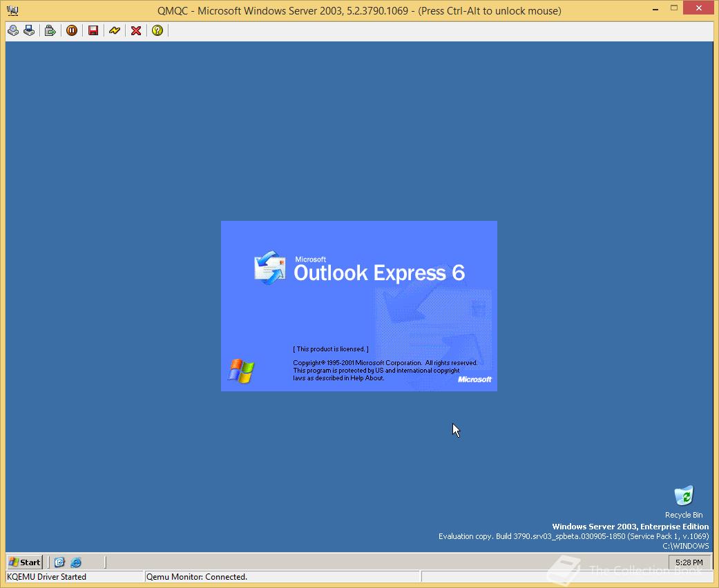Launch Outlook Express from Quick Launch
Screen dimensions: 719x588
[59, 562]
